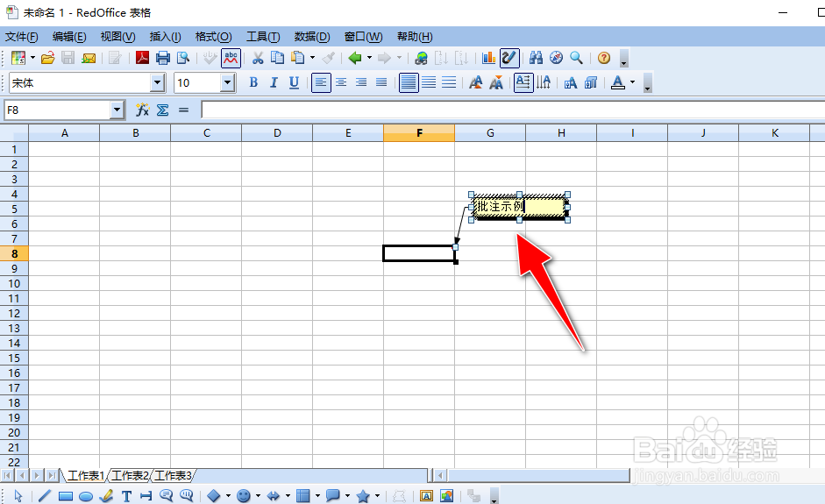Copy selection to clipboard
Image resolution: width=825 pixels, height=504 pixels.
point(277,58)
